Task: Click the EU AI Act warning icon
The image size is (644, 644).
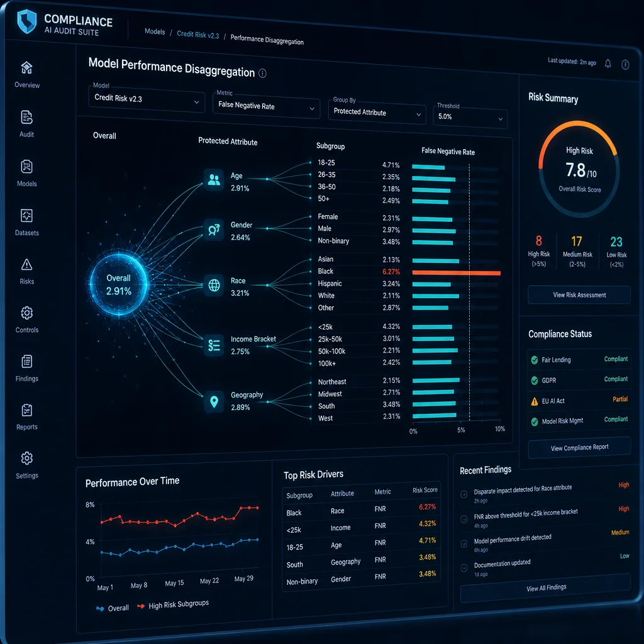Action: (x=535, y=401)
